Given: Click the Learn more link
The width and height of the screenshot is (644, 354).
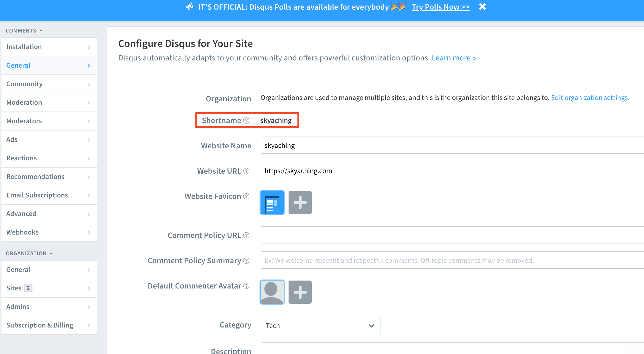Looking at the screenshot, I should (x=453, y=58).
